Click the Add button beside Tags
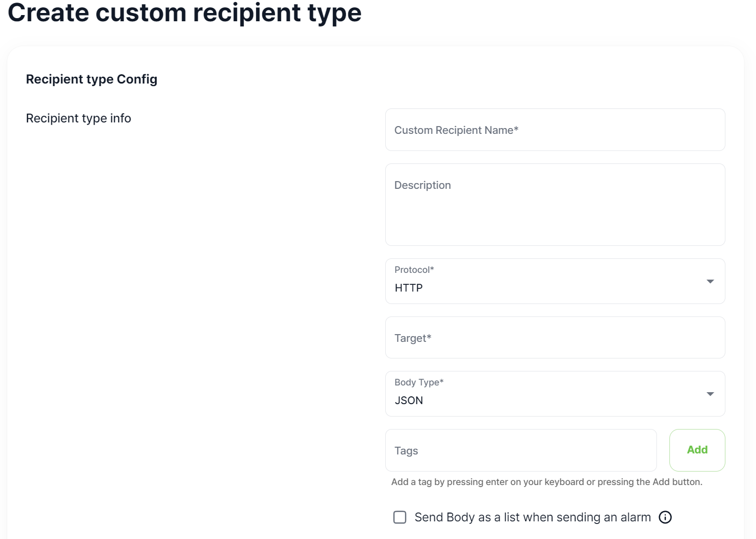Viewport: 756px width, 539px height. (x=697, y=450)
